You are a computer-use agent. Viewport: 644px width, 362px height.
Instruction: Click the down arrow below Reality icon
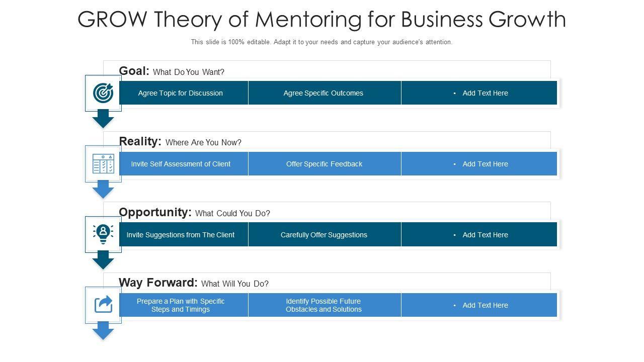(x=103, y=189)
